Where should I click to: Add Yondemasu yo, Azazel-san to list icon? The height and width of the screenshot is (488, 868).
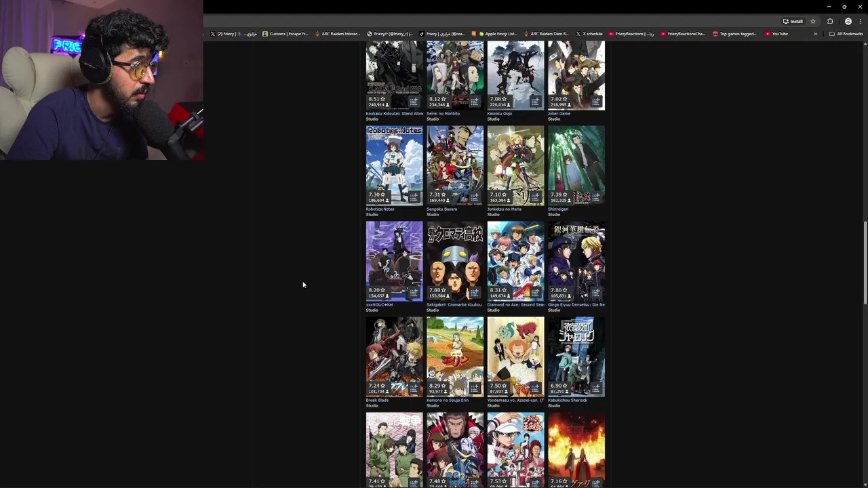535,388
